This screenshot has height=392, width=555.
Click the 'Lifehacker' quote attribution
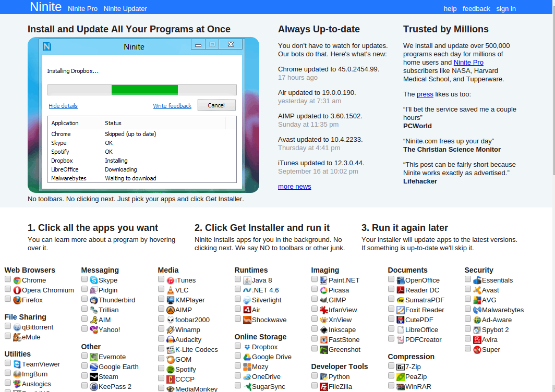(x=420, y=181)
